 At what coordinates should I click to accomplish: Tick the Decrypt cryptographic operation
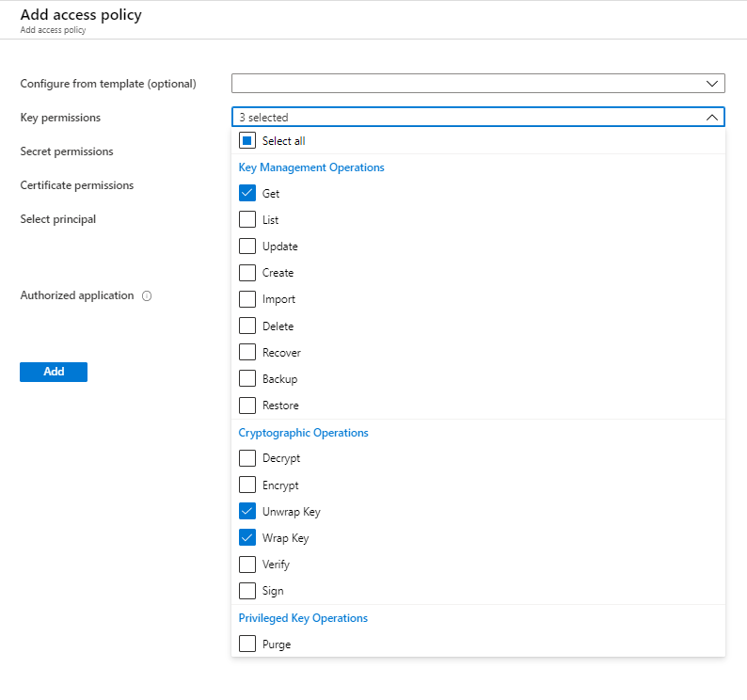[247, 459]
